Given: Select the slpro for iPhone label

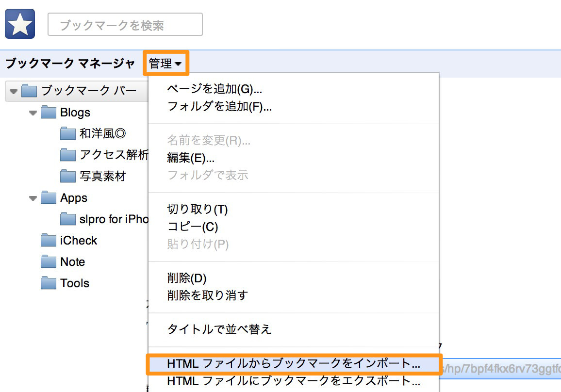Looking at the screenshot, I should (114, 219).
